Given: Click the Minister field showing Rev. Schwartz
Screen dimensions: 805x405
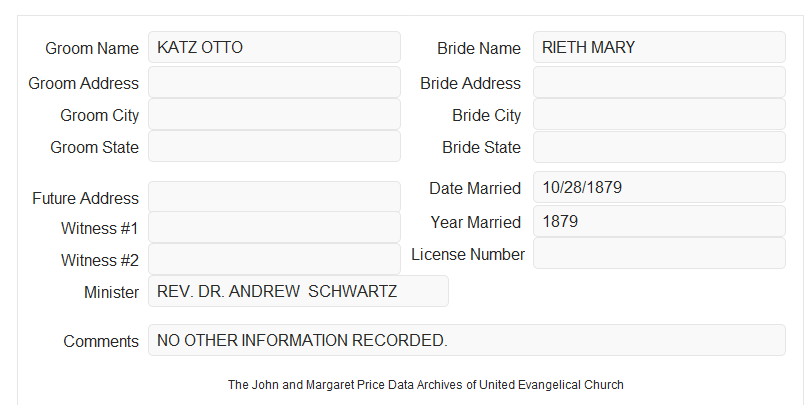Looking at the screenshot, I should pyautogui.click(x=298, y=291).
